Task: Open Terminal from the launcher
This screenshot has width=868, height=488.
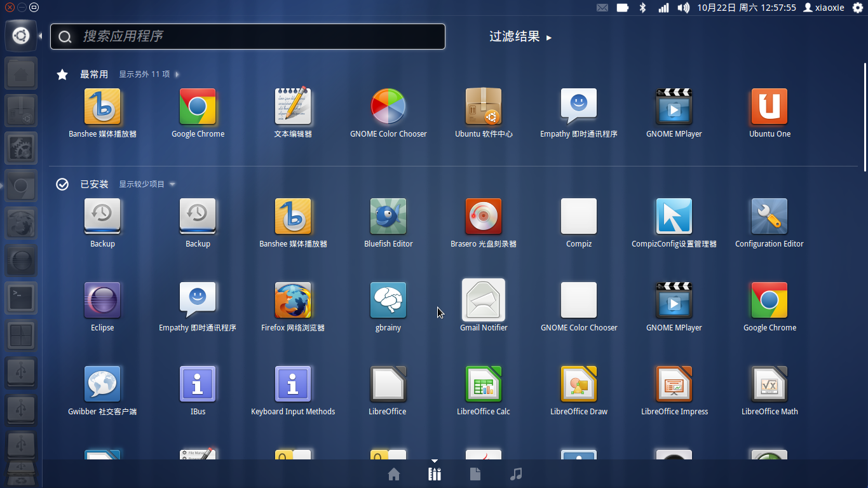Action: (21, 298)
